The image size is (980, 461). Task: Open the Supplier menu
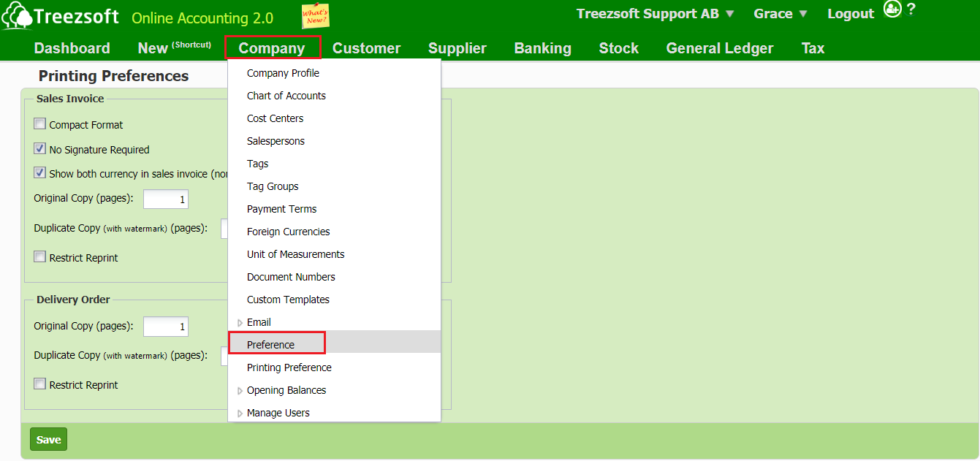(x=457, y=48)
